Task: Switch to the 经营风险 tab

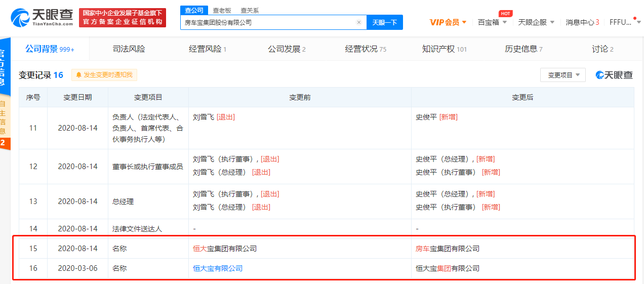Action: (x=208, y=49)
